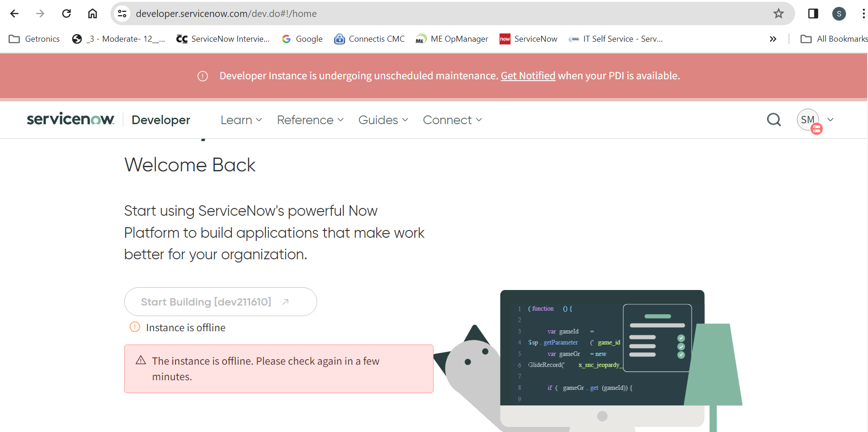Click the SM user avatar

(x=808, y=120)
